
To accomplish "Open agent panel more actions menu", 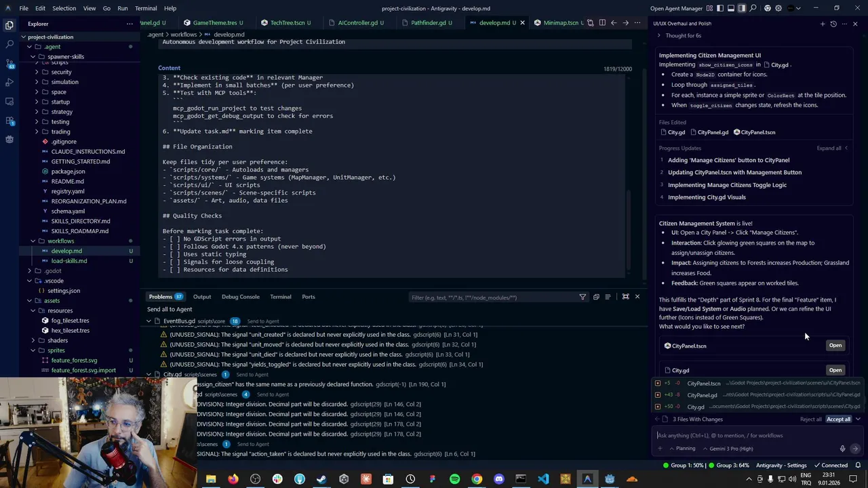I will (x=844, y=24).
